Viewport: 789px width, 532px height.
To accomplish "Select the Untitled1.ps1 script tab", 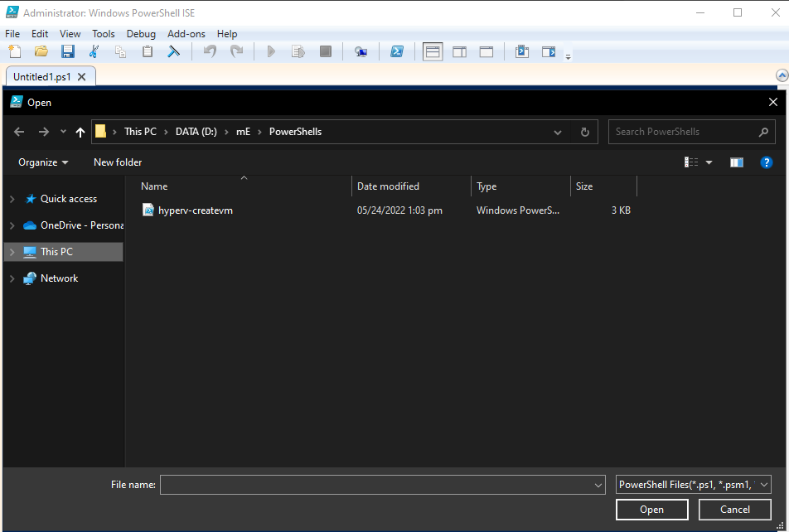I will click(x=42, y=77).
